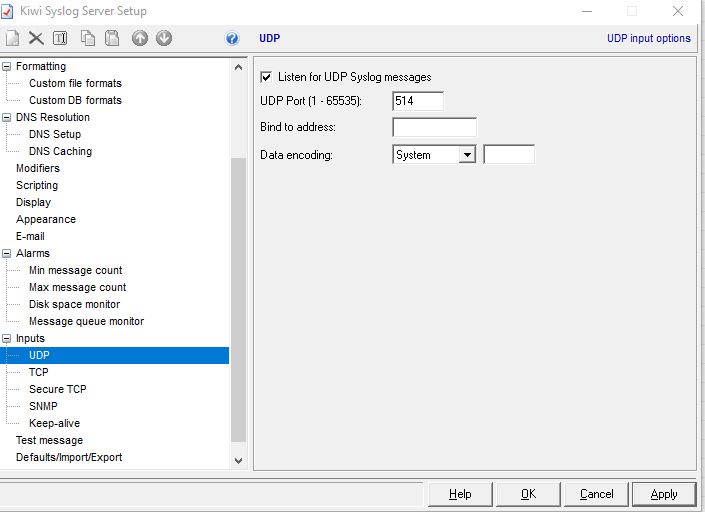Click the Copy toolbar icon
The image size is (705, 512).
(x=88, y=38)
